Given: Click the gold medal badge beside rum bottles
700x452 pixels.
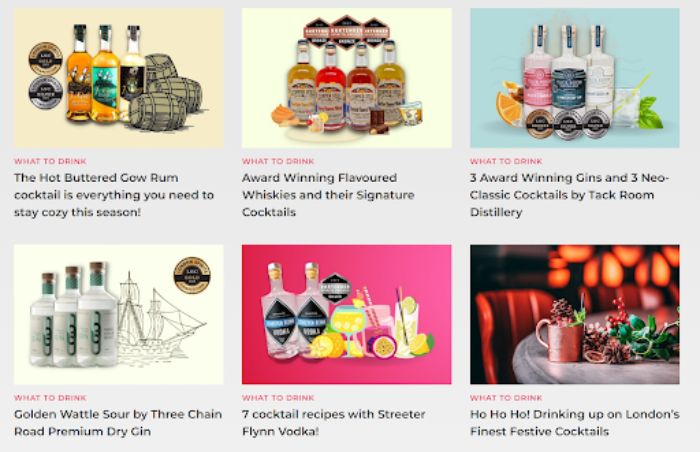Looking at the screenshot, I should [46, 59].
